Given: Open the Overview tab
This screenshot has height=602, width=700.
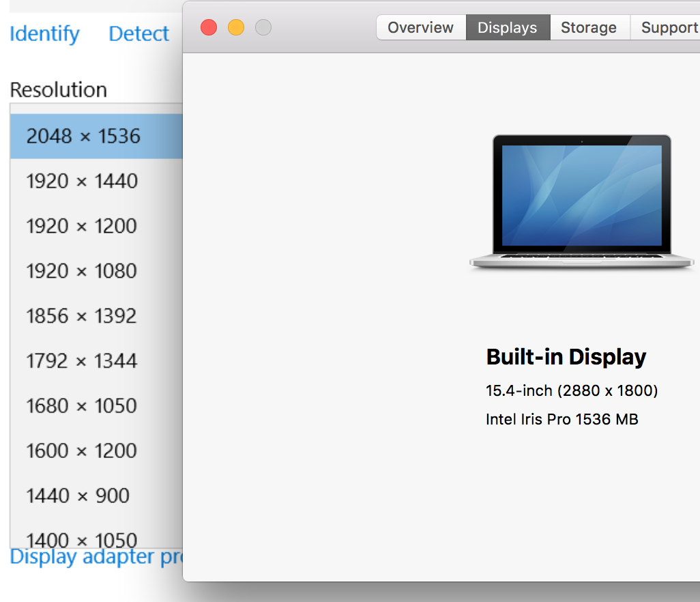Looking at the screenshot, I should [420, 28].
